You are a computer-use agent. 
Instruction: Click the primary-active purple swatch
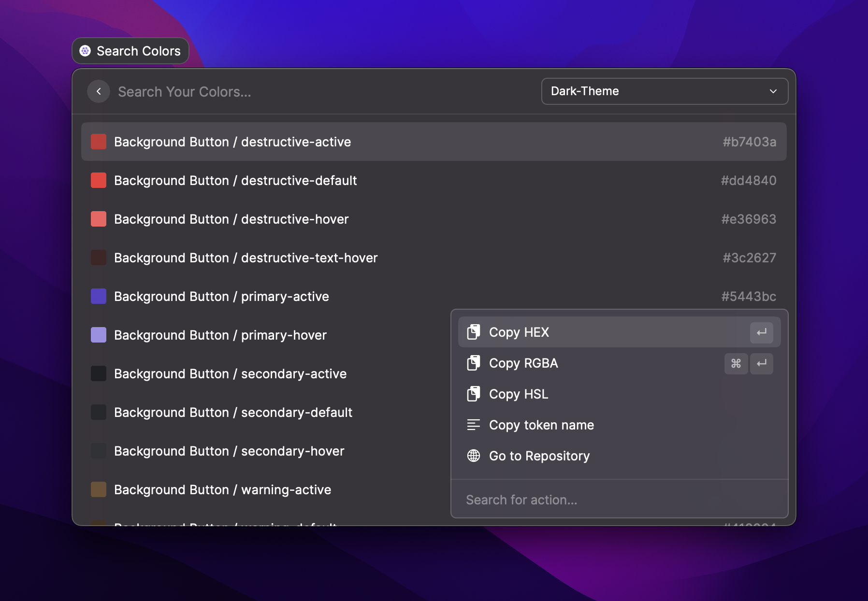pyautogui.click(x=99, y=297)
